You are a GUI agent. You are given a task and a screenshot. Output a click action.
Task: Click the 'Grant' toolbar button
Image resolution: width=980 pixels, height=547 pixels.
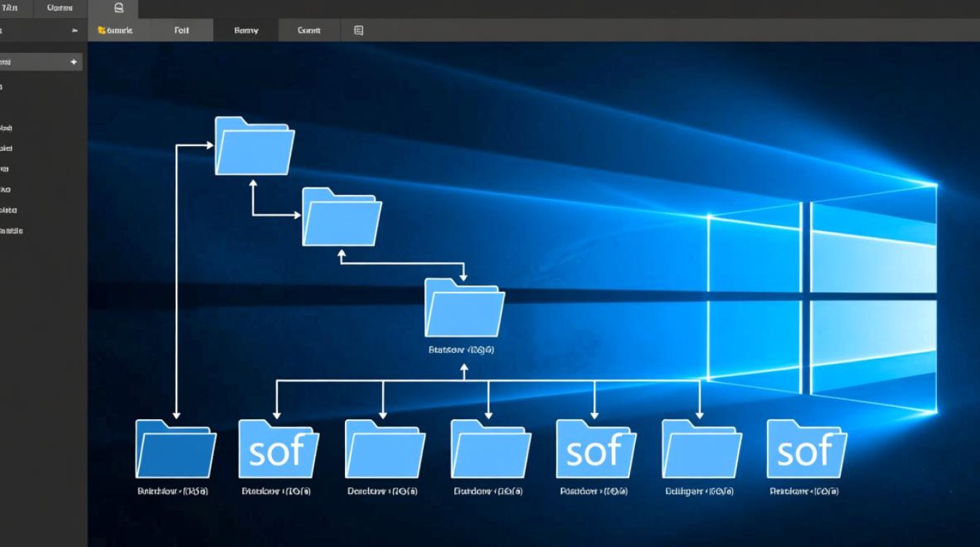coord(308,30)
